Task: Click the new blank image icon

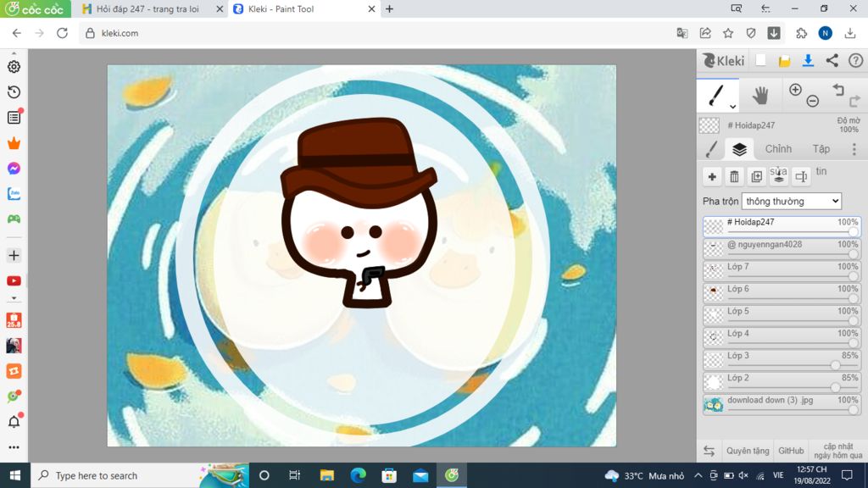Action: point(761,60)
